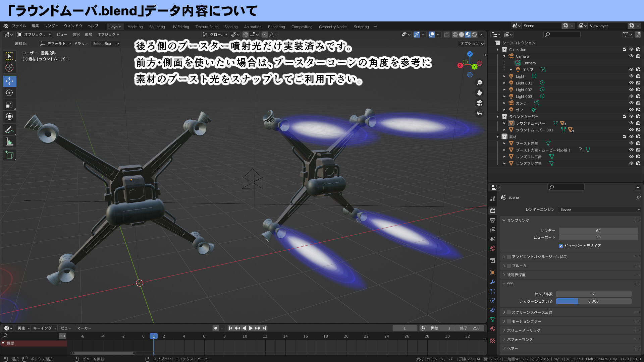Disable the 素材 collection checkbox
The height and width of the screenshot is (362, 644).
[x=625, y=136]
